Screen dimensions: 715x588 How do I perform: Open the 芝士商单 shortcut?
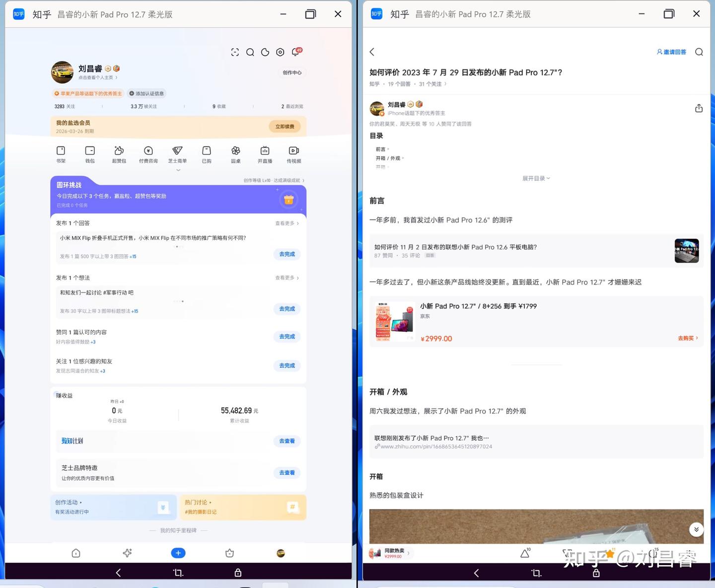pos(177,154)
